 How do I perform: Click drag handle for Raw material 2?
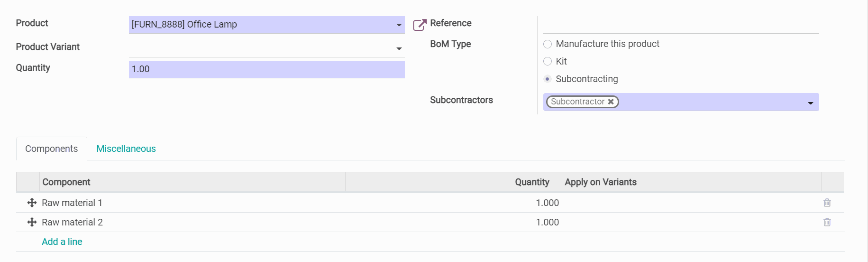32,222
